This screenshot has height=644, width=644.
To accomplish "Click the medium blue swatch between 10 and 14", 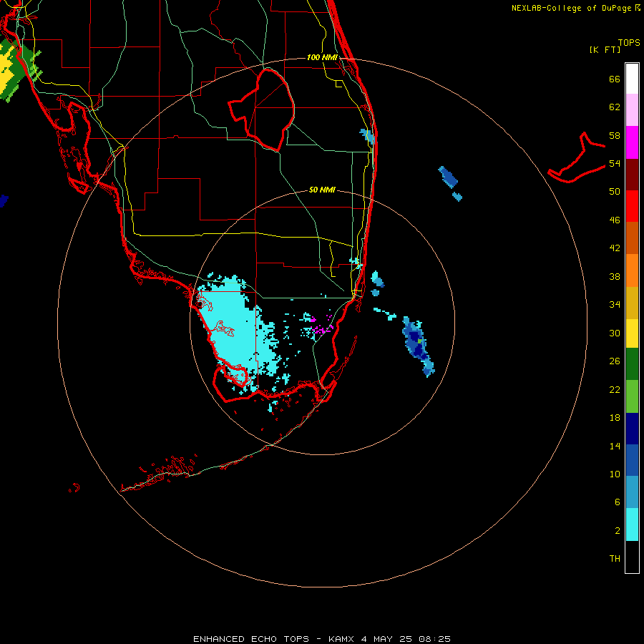I will point(632,460).
